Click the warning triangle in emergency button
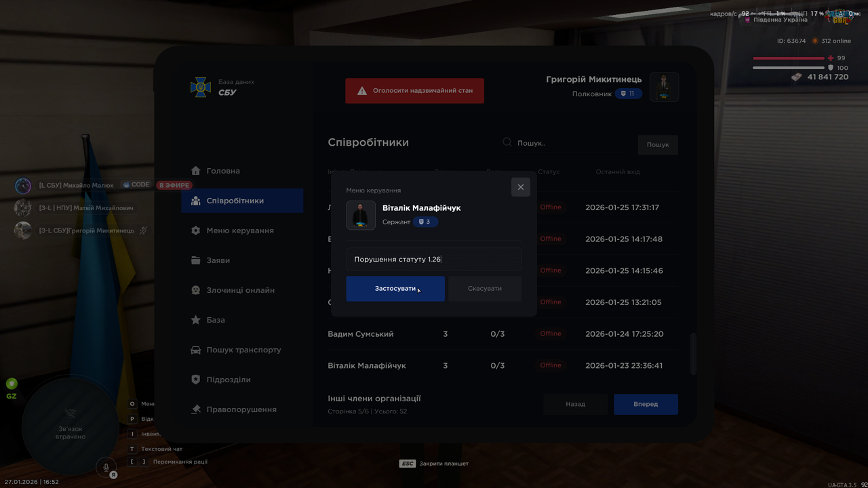Viewport: 868px width, 488px height. tap(362, 90)
